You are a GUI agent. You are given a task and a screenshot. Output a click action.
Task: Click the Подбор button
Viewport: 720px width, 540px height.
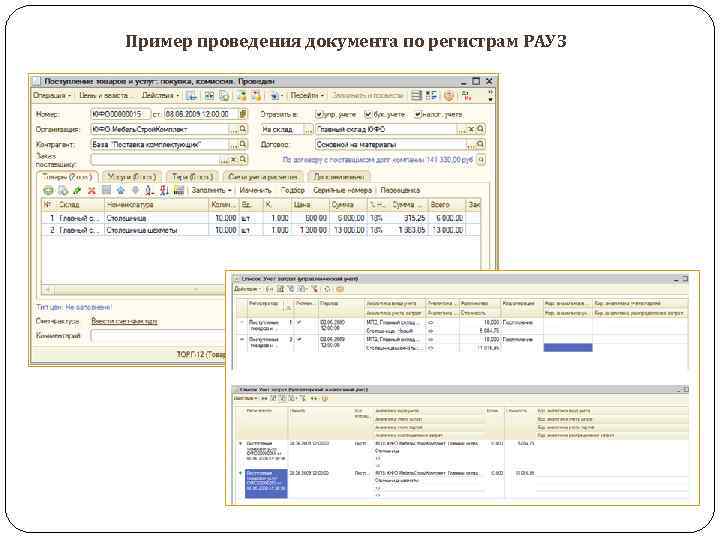[x=292, y=190]
